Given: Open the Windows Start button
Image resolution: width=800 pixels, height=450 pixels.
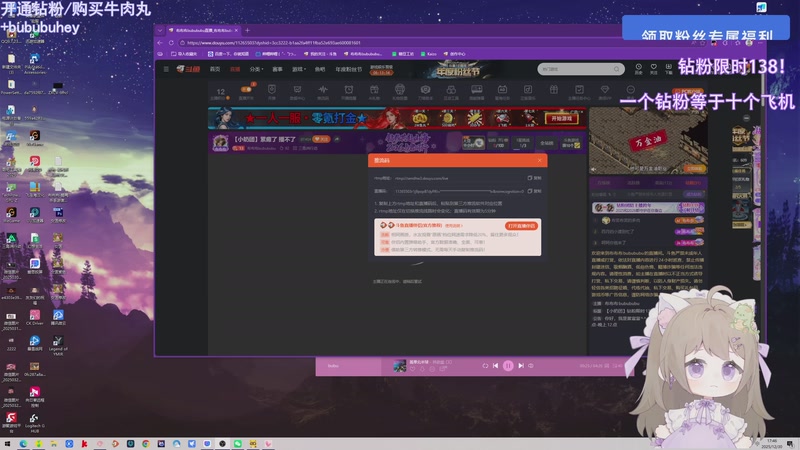Looking at the screenshot, I should 7,444.
